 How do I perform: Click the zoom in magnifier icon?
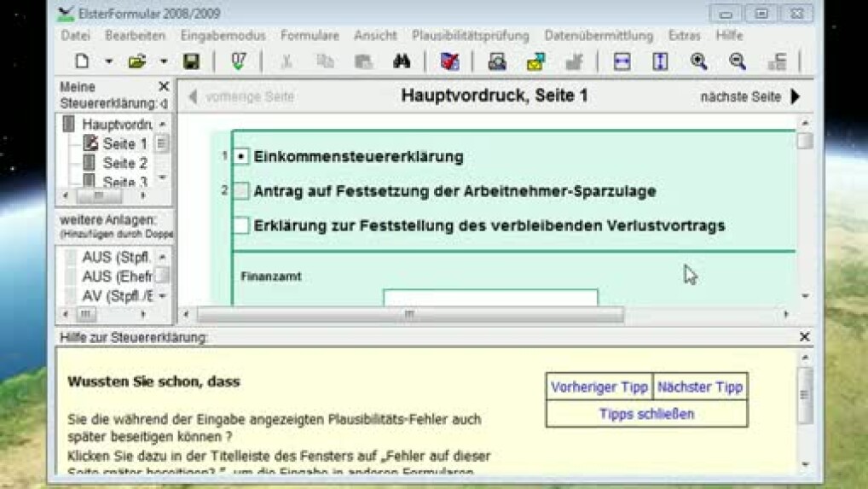coord(698,61)
